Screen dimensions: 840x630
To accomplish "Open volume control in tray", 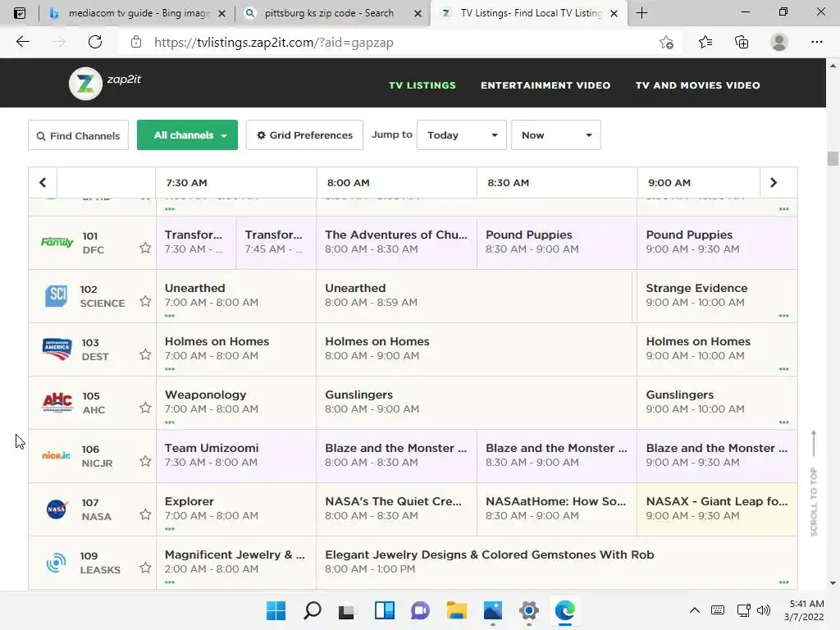I will (x=764, y=610).
